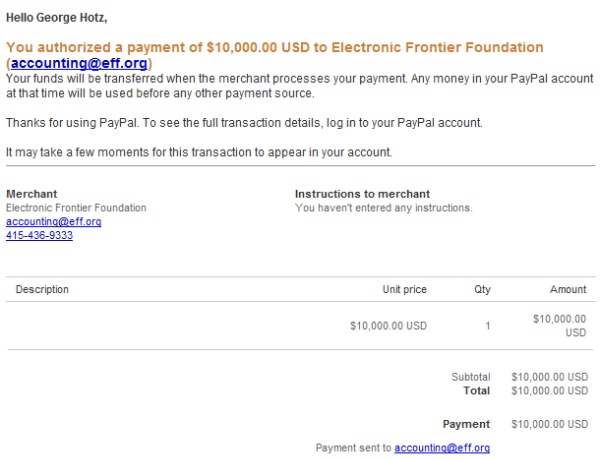Screen dimensions: 600x460
Task: Click the orange 'You authorized a payment' heading
Action: pos(274,47)
